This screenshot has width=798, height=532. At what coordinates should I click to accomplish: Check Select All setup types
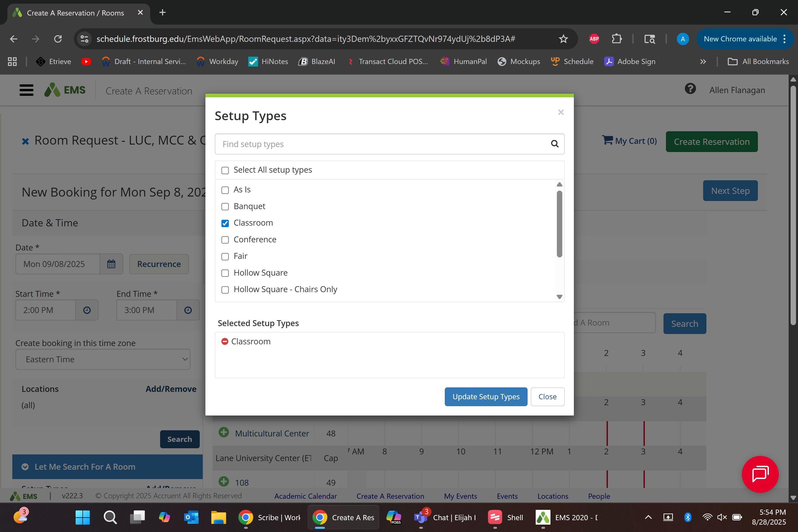coord(225,170)
